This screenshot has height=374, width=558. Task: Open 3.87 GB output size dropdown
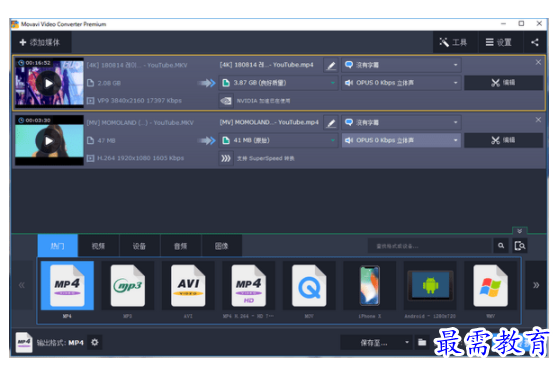tap(278, 83)
